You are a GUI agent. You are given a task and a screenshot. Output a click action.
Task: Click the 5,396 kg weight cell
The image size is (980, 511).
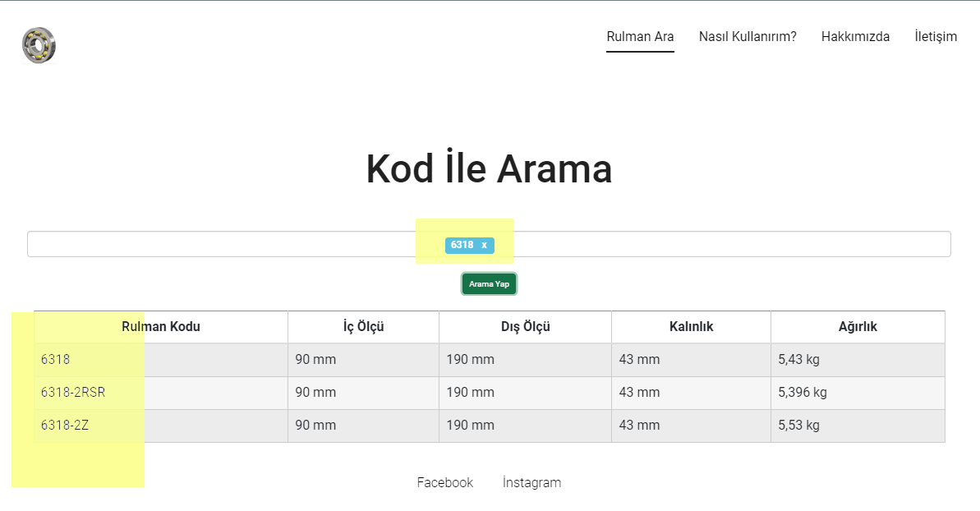point(858,393)
